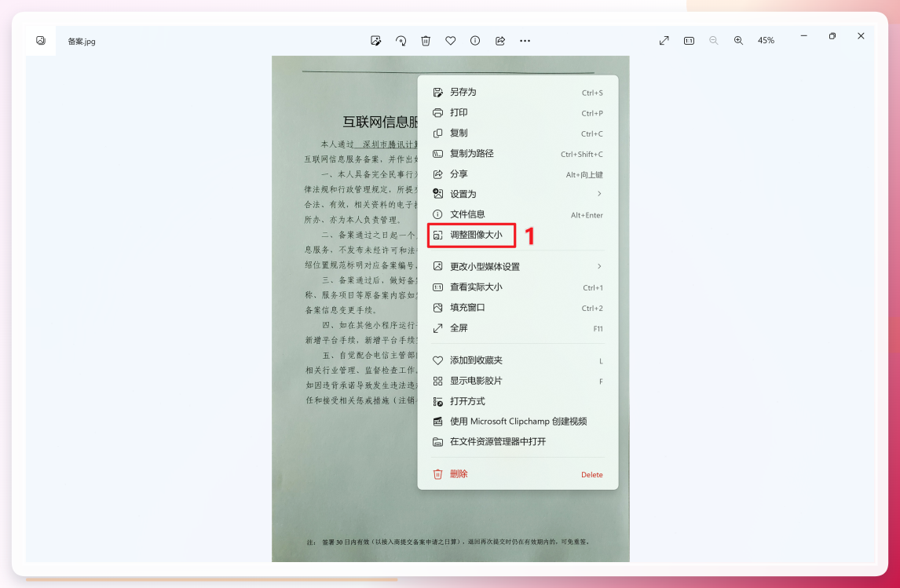Rotate the image using toolbar icon
This screenshot has width=900, height=588.
click(401, 41)
